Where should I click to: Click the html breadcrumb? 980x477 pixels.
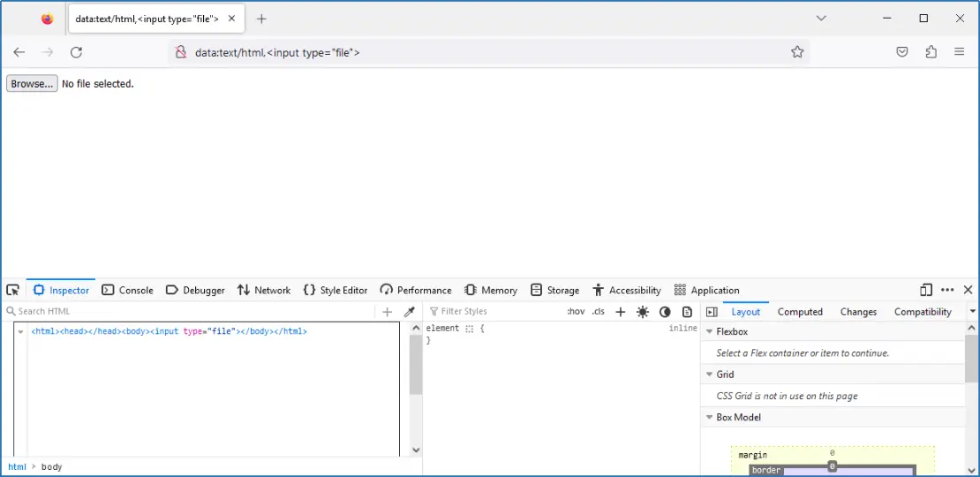(x=17, y=466)
